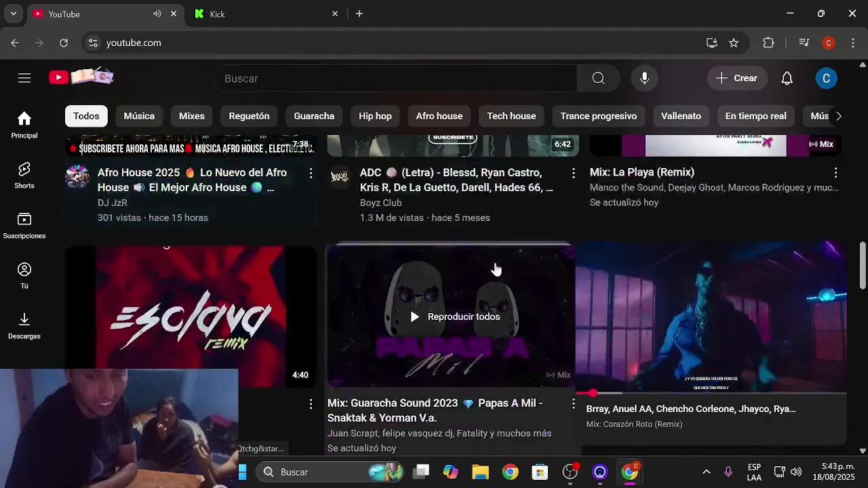Open the Chrome profile avatar
This screenshot has height=488, width=868.
[x=829, y=43]
